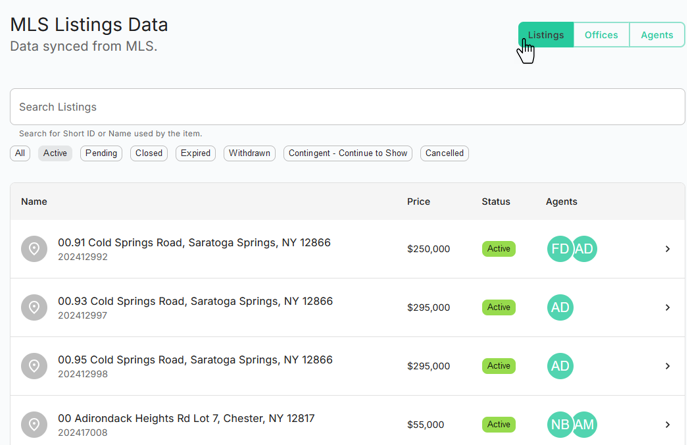
Task: Expand the 00.93 Cold Springs Road row chevron
Action: [667, 307]
